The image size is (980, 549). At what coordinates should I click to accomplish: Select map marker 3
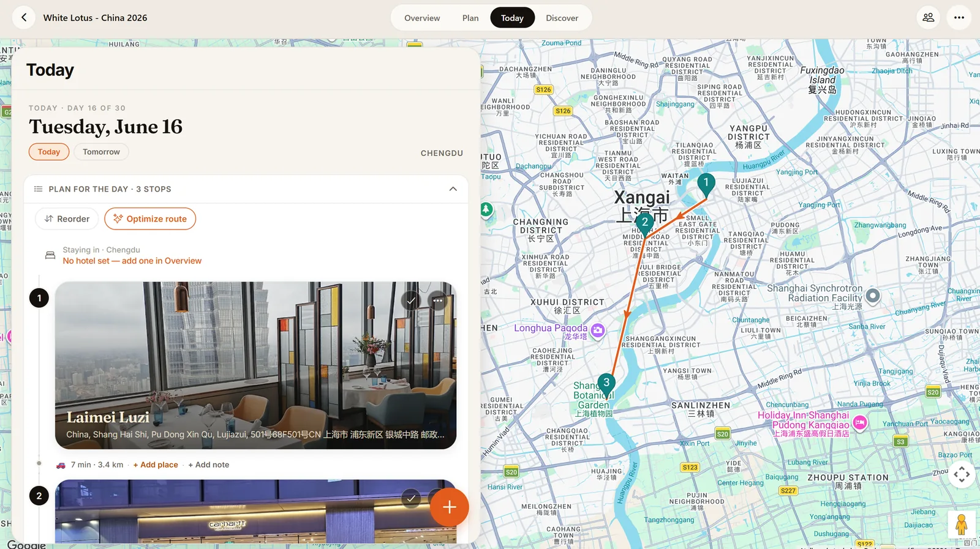606,386
